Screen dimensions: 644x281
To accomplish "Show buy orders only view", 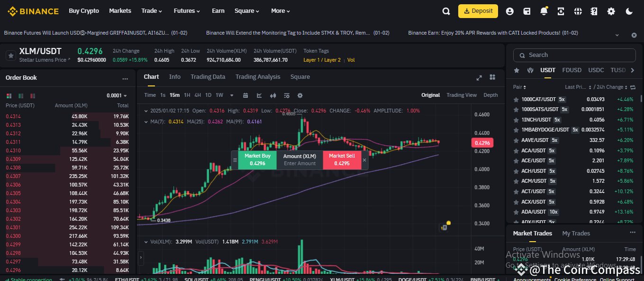I will (x=20, y=95).
